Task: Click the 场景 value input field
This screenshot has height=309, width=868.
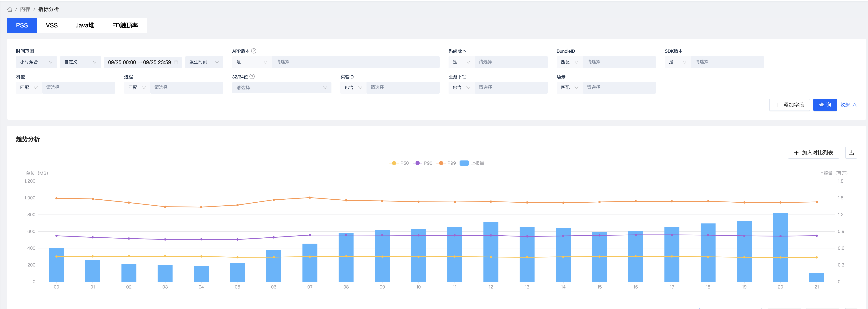Action: click(619, 88)
